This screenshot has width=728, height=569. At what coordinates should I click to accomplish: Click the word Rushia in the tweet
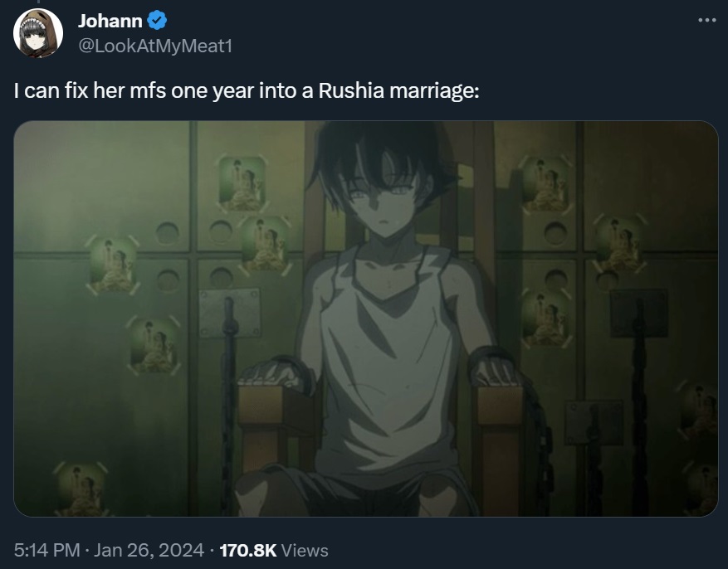[x=351, y=90]
